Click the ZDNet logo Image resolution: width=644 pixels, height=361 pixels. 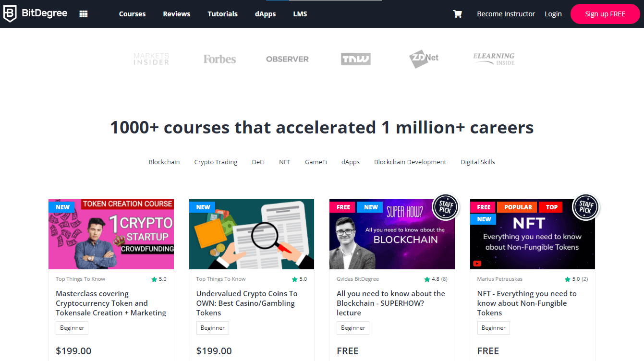coord(424,59)
